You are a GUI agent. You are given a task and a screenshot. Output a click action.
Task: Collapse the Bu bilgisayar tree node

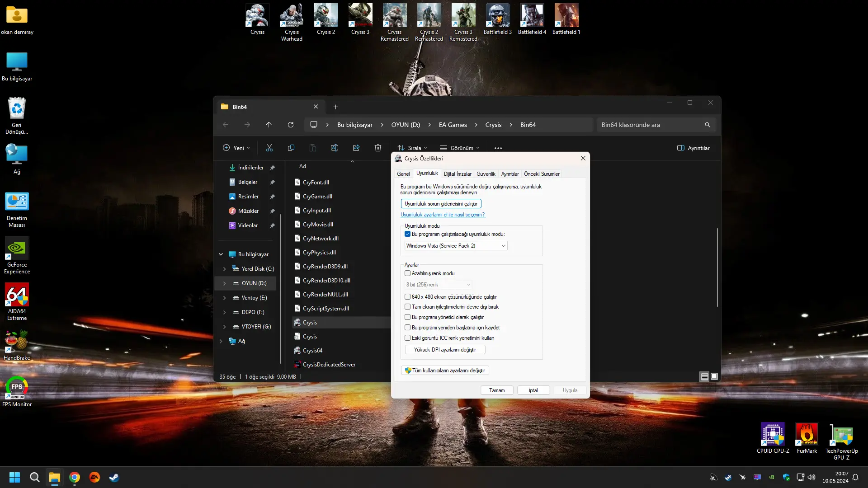pos(221,254)
